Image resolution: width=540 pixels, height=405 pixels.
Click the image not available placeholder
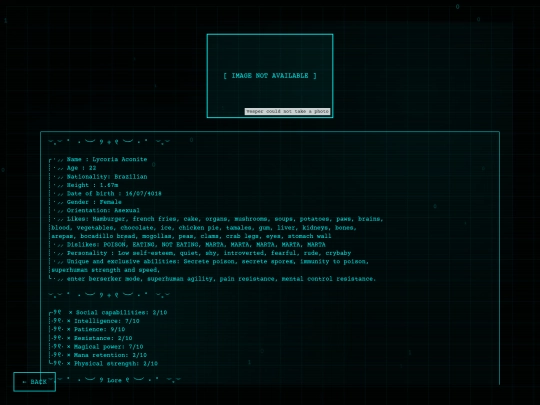(x=270, y=76)
